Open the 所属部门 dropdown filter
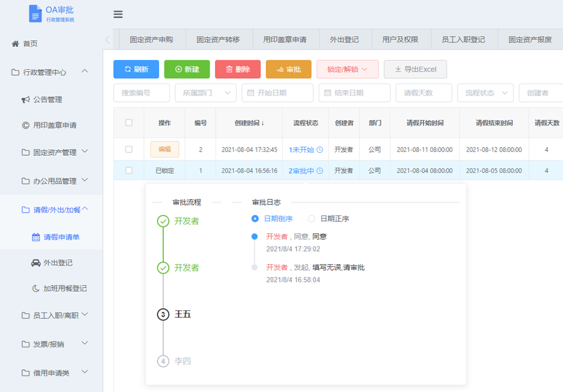Screen dimensions: 563x392 [206, 93]
